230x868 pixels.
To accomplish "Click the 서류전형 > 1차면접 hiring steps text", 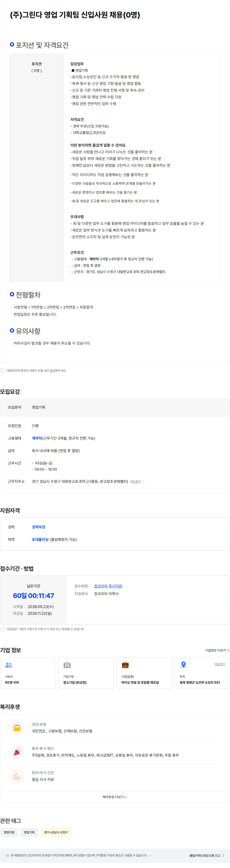I will pyautogui.click(x=53, y=307).
